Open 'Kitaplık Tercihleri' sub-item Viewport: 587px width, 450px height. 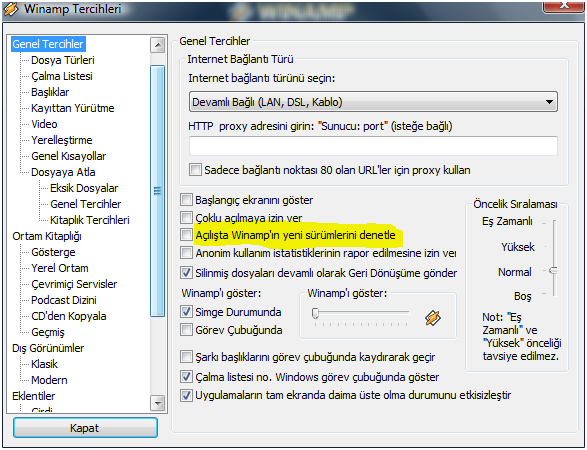pos(89,220)
